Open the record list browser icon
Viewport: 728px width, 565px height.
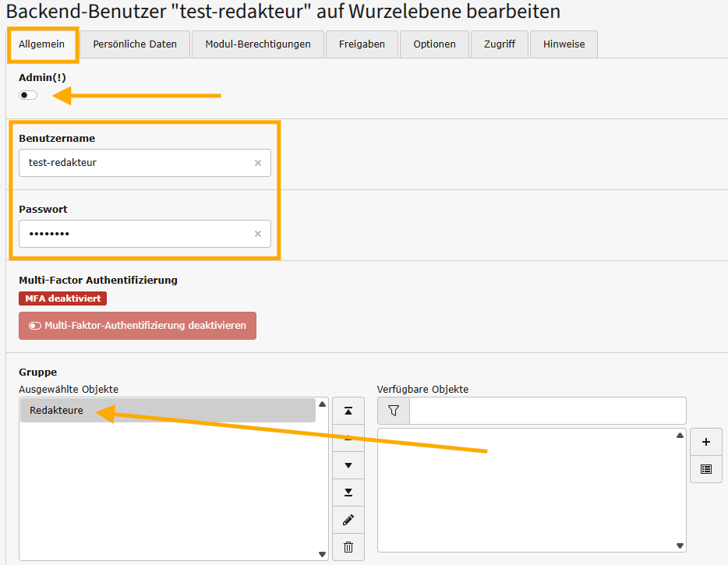706,469
